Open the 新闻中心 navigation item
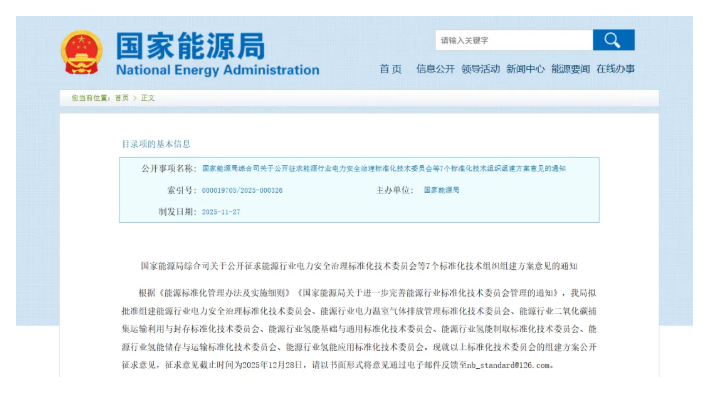This screenshot has width=707, height=404. tap(525, 69)
